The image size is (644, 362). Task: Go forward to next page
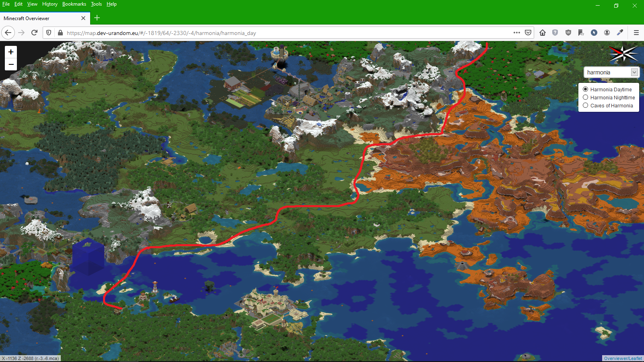(21, 33)
